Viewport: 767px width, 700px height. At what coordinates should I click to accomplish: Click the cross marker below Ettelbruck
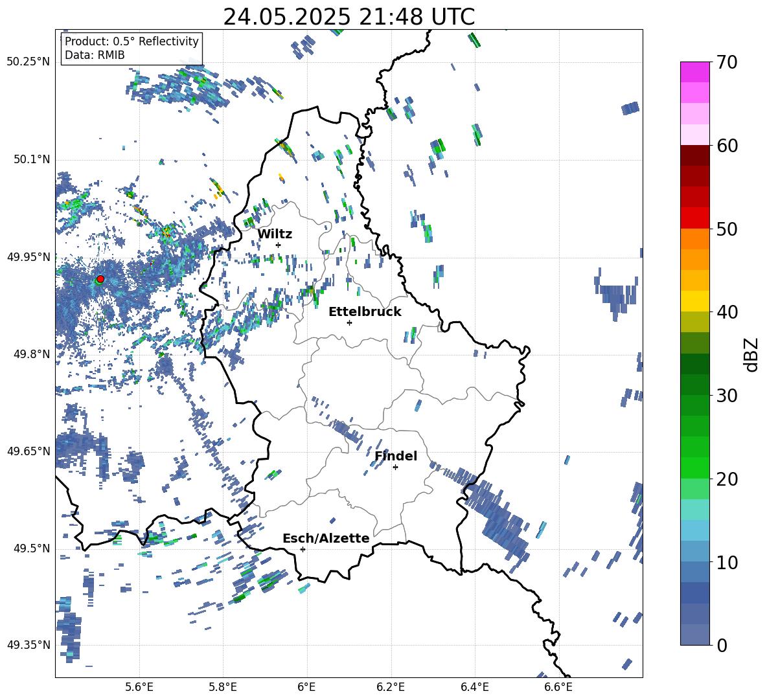[x=349, y=322]
